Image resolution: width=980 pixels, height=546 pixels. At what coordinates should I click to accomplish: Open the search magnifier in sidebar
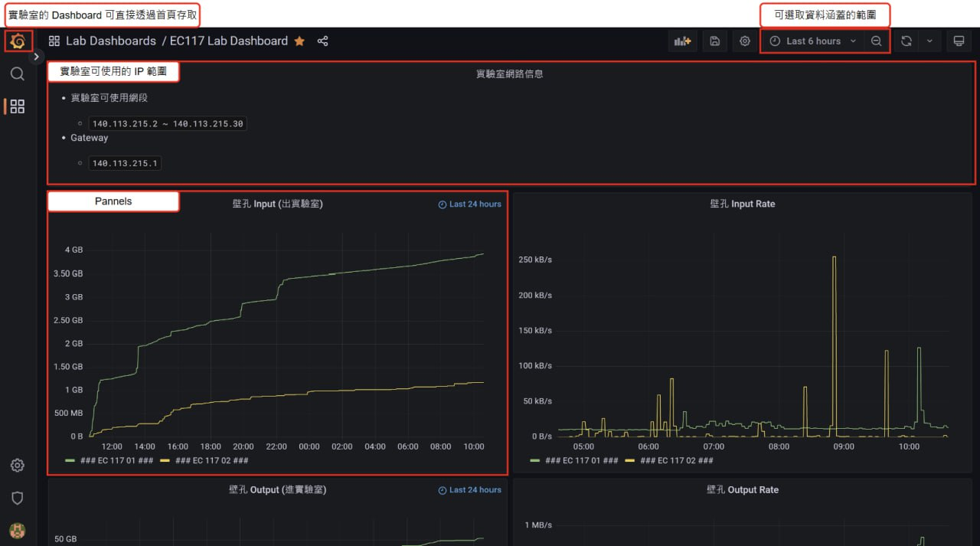click(x=17, y=74)
